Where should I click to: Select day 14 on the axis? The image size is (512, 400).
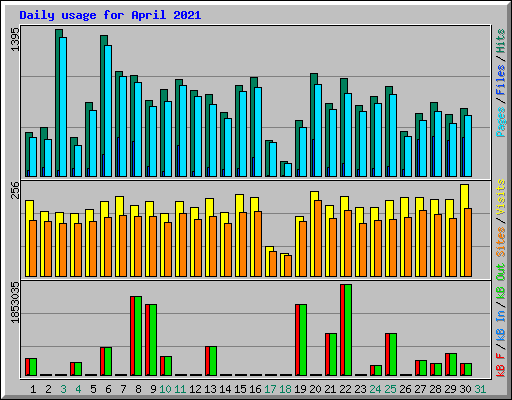225,389
